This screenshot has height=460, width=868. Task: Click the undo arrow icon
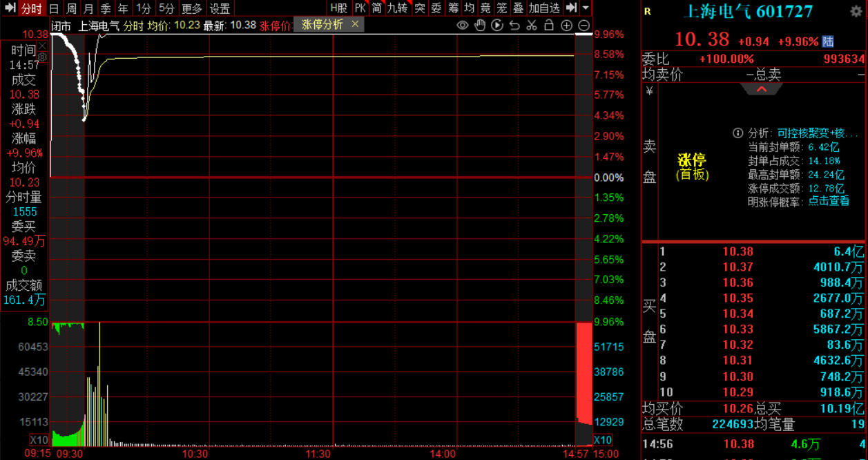(x=514, y=26)
